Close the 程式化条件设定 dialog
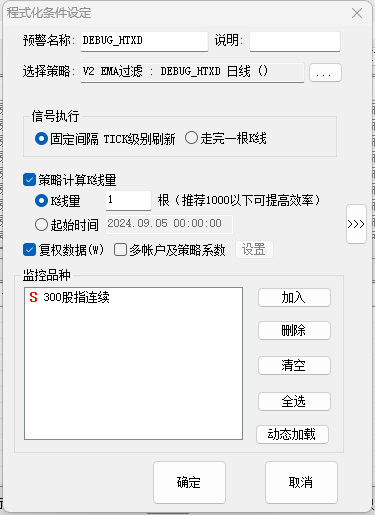 pyautogui.click(x=357, y=13)
